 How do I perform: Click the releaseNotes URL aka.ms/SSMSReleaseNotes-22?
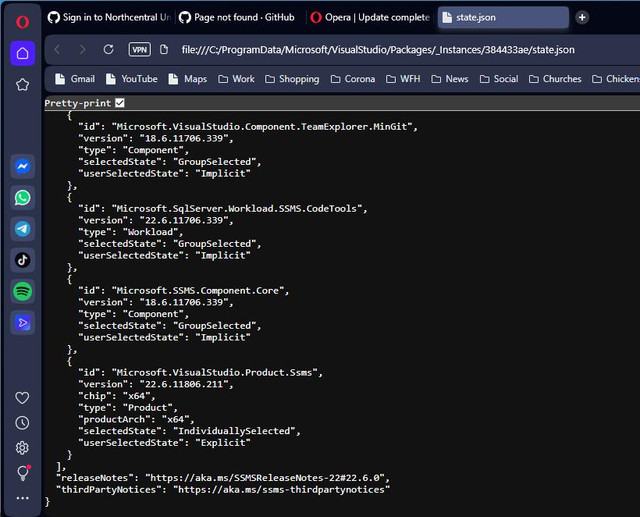[267, 478]
